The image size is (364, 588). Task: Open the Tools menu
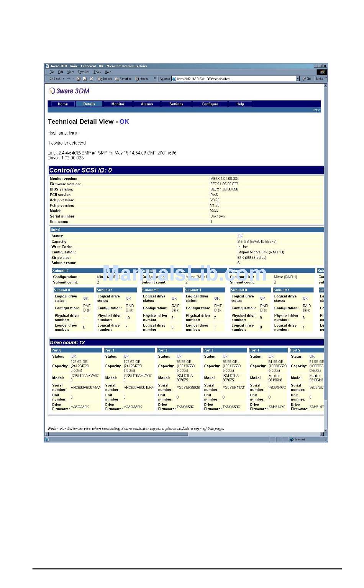pyautogui.click(x=97, y=72)
